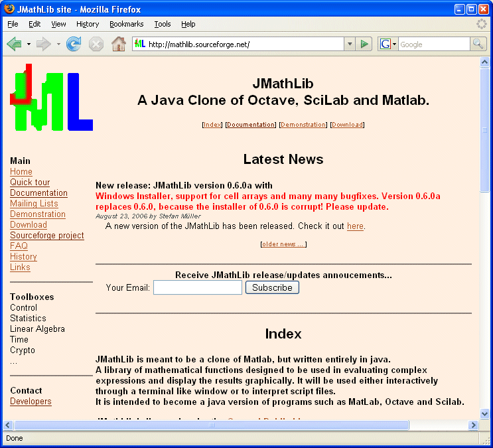Click the vertical scrollbar down arrow

click(x=484, y=413)
